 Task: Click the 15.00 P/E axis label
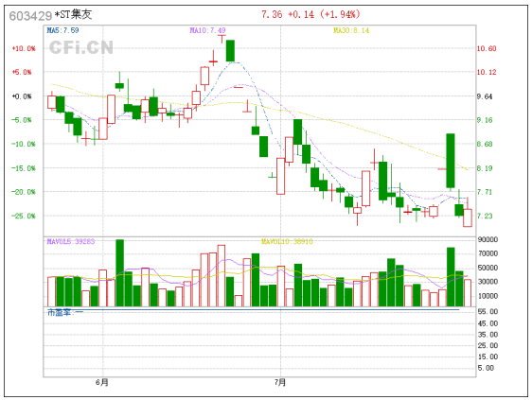coord(488,357)
